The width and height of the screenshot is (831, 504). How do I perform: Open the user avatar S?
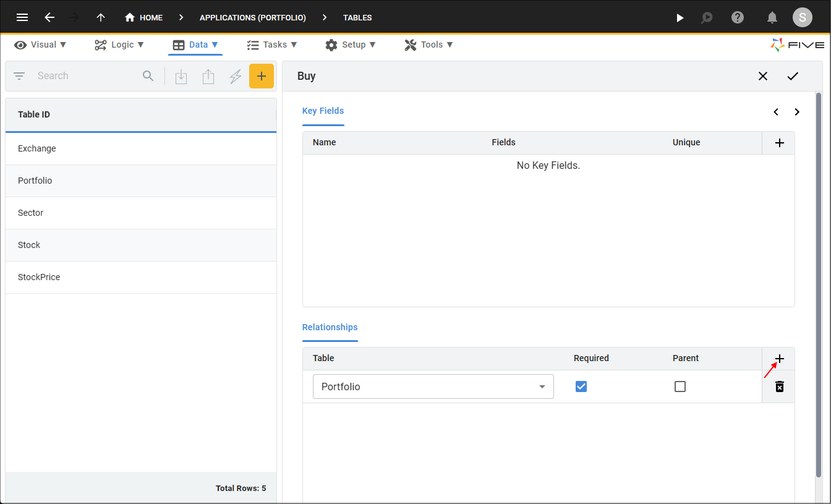coord(803,17)
